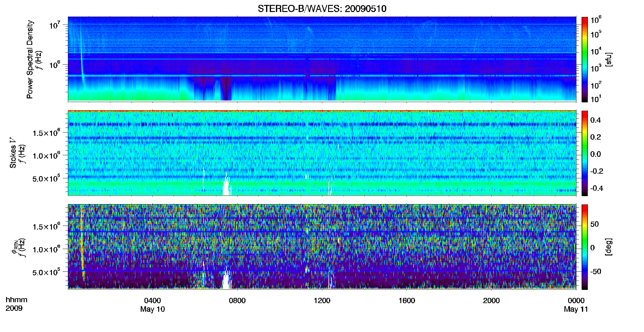Click the phi RTN angle colorbar
The height and width of the screenshot is (332, 644).
[x=585, y=247]
